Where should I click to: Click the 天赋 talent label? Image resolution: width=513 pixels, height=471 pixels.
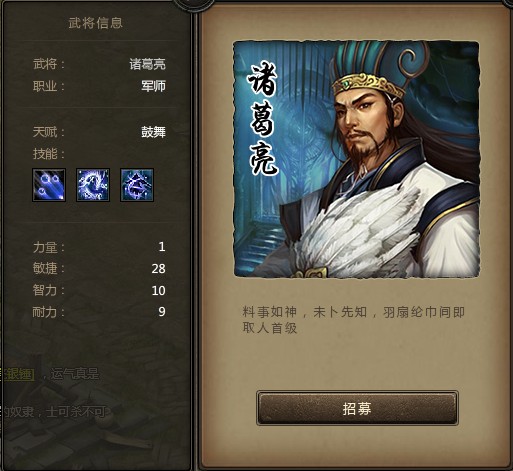49,132
